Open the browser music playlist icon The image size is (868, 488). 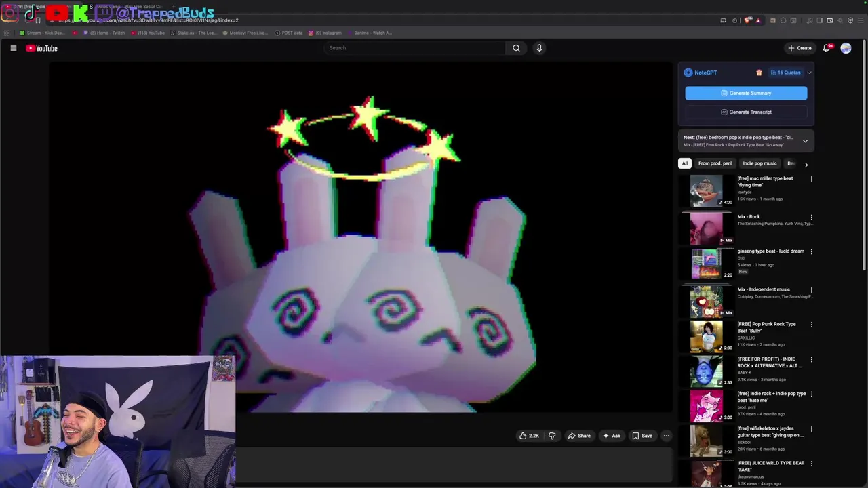click(810, 20)
